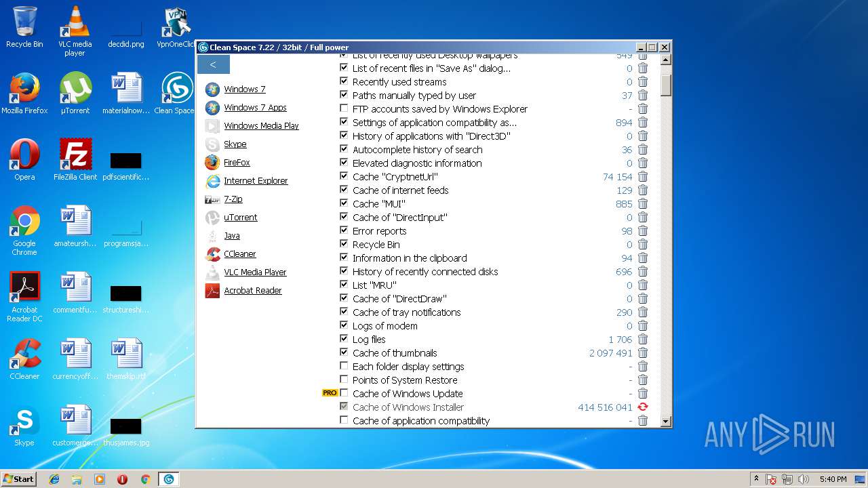
Task: Click the Windows 7 category icon
Action: [212, 89]
